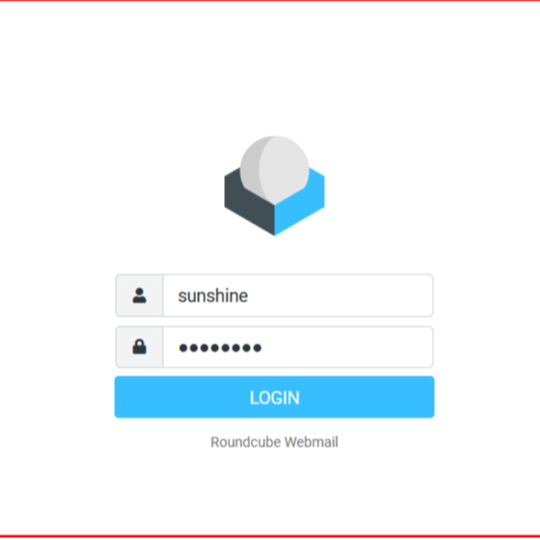540x540 pixels.
Task: Click the shaded left half of the logo sphere
Action: coord(251,169)
